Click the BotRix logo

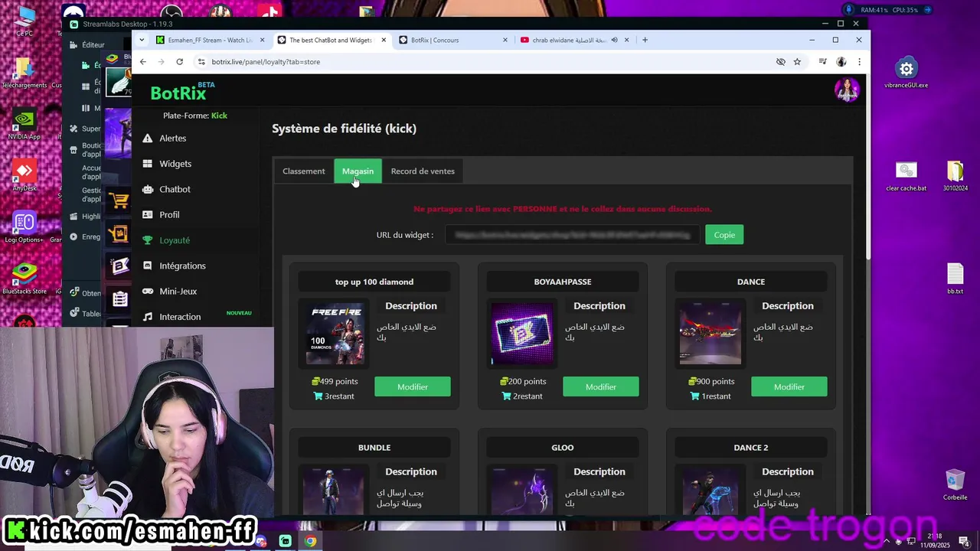pos(178,93)
